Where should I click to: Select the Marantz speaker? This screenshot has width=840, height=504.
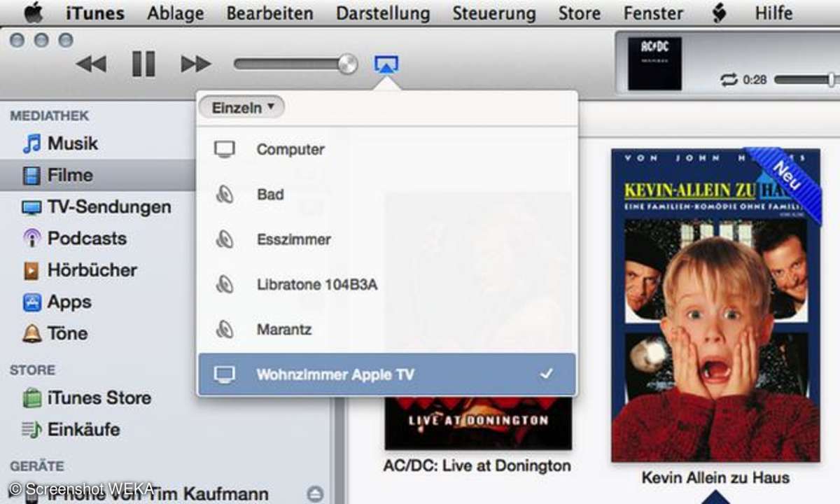pos(387,329)
